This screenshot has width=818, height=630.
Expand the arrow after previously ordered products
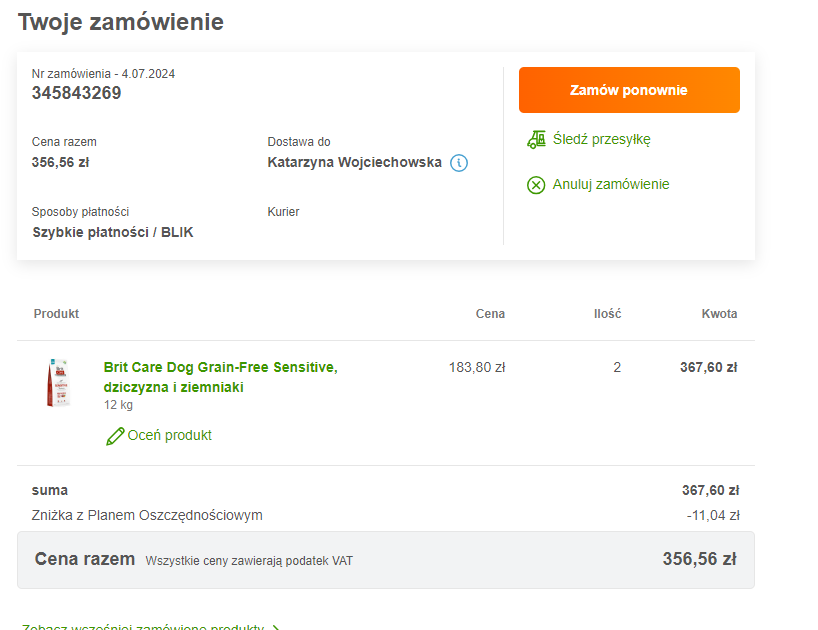(276, 627)
